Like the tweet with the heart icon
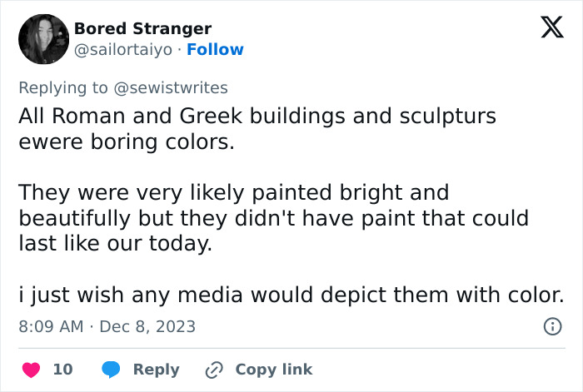The height and width of the screenshot is (392, 583). click(x=31, y=369)
